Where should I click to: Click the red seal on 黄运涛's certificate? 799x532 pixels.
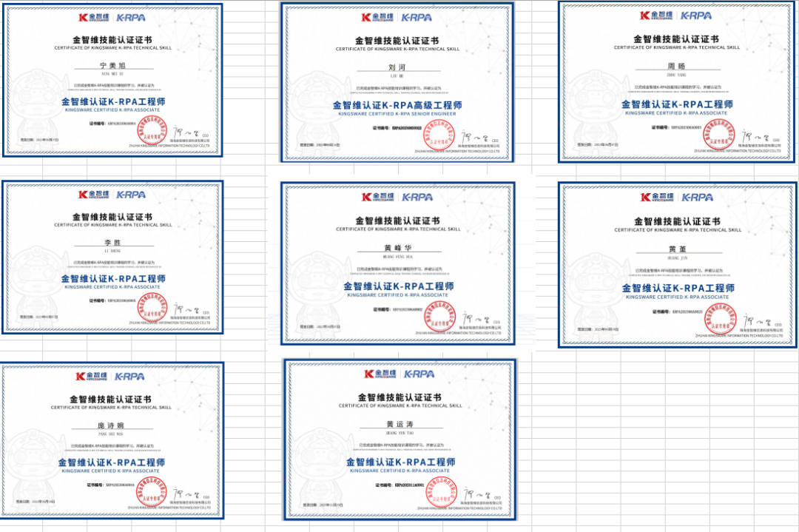click(x=441, y=493)
